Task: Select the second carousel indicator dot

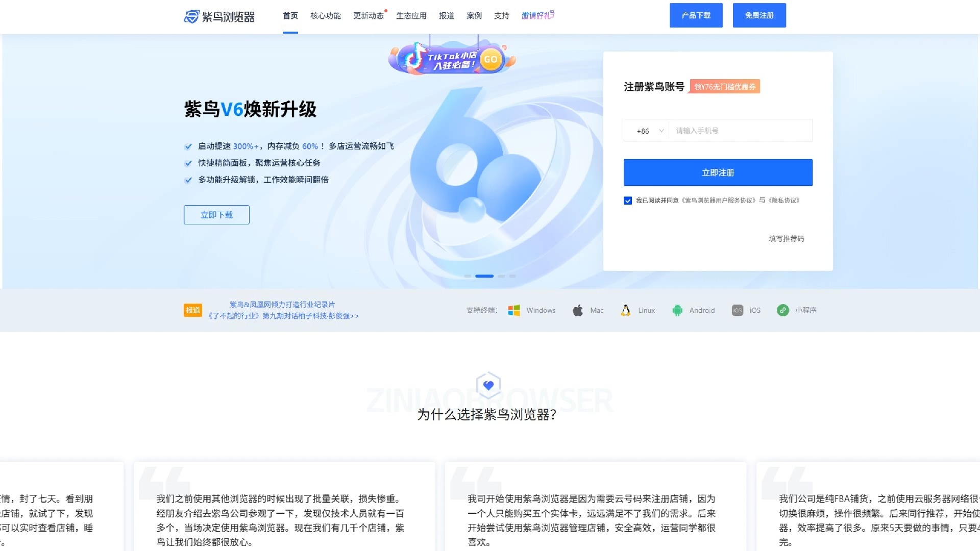Action: point(484,276)
